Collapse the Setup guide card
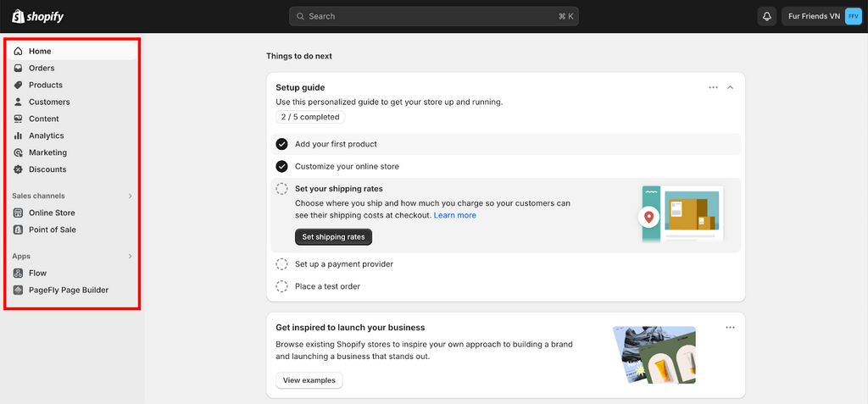 click(730, 87)
